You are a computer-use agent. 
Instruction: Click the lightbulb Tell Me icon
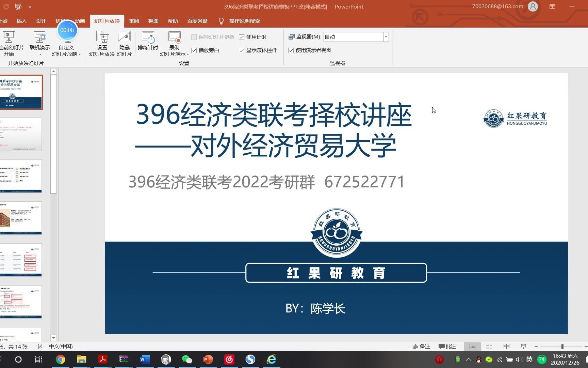(221, 21)
